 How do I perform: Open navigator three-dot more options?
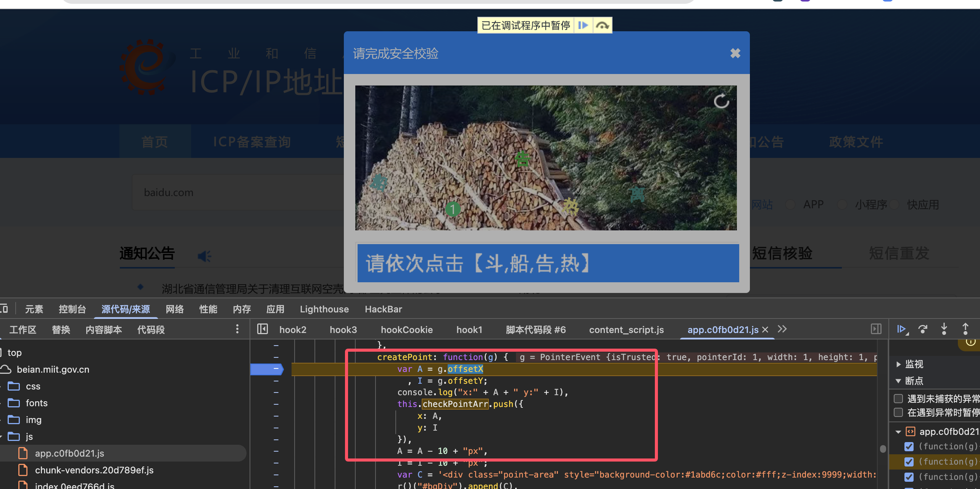pos(237,329)
